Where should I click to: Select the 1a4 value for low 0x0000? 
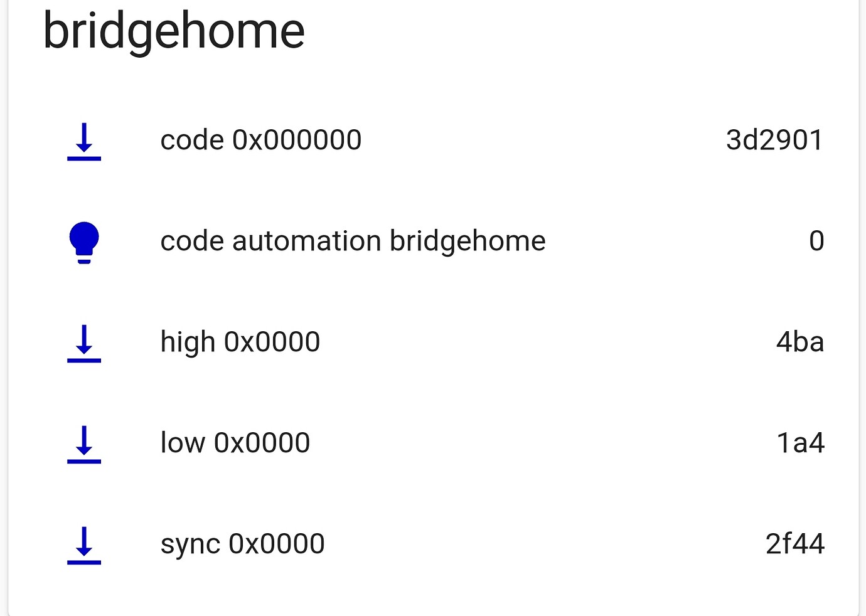[x=799, y=443]
